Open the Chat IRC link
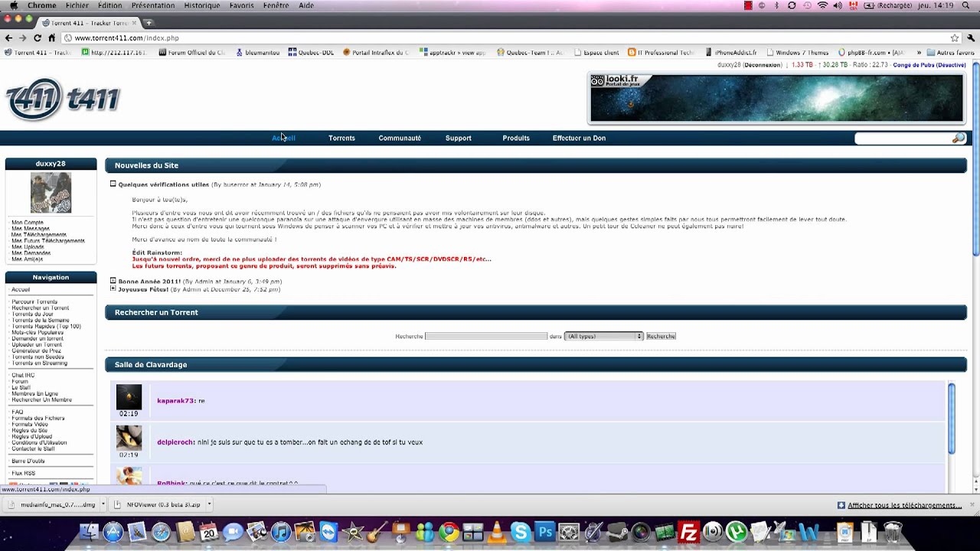Image resolution: width=980 pixels, height=551 pixels. pyautogui.click(x=23, y=375)
